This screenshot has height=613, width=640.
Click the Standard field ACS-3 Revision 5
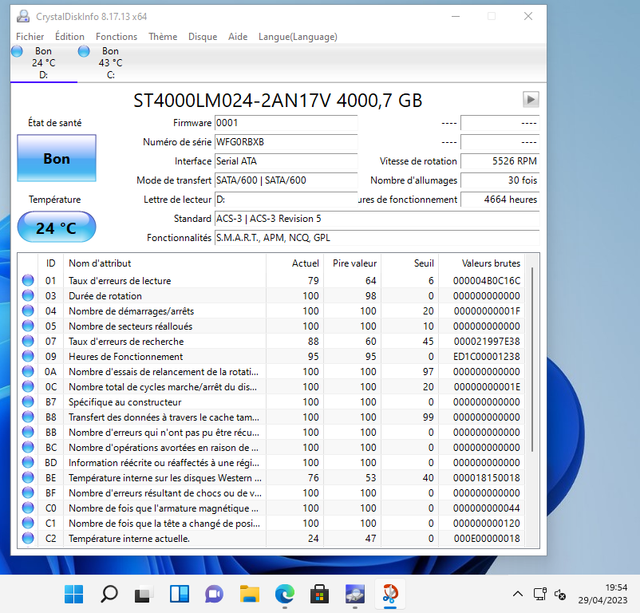coord(377,219)
